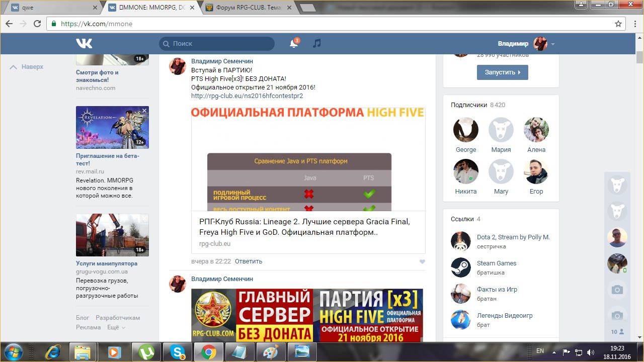Open the Смотри фото и знакомься ad
Image resolution: width=644 pixels, height=362 pixels.
click(x=97, y=76)
